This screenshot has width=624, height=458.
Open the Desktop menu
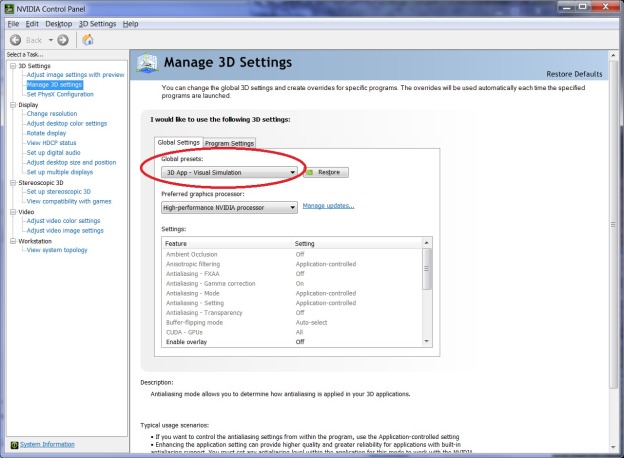pyautogui.click(x=59, y=23)
